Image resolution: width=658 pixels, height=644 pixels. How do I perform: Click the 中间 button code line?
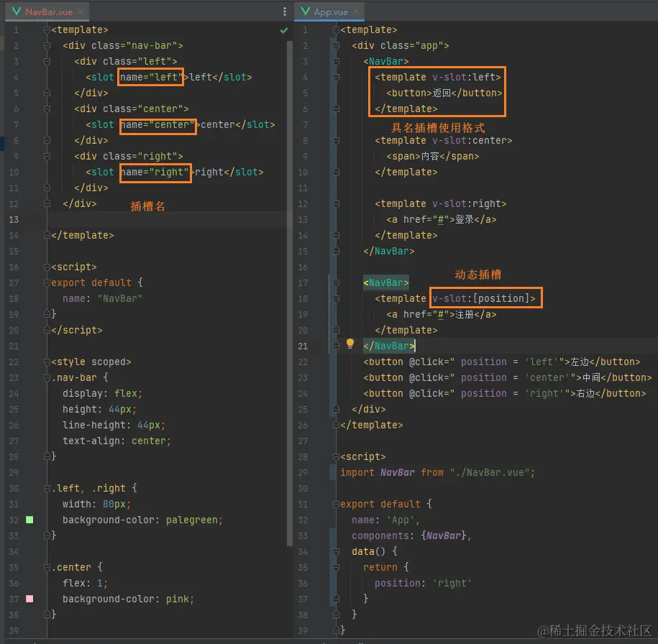[x=508, y=377]
